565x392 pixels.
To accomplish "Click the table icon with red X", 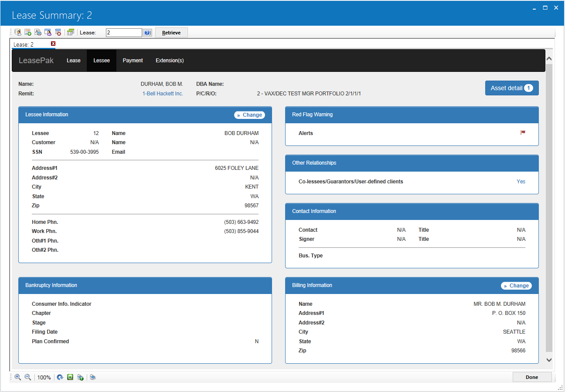I will click(58, 32).
